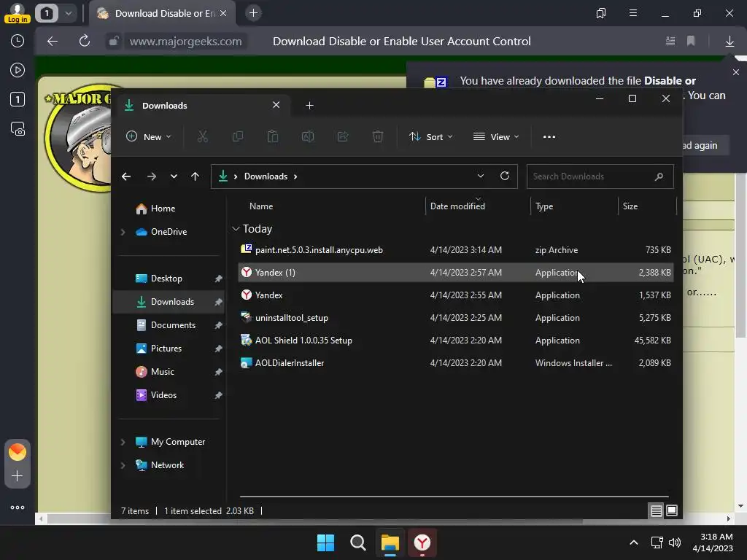Open the browser tab list dropdown arrow
Viewport: 747px width, 560px height.
point(69,13)
